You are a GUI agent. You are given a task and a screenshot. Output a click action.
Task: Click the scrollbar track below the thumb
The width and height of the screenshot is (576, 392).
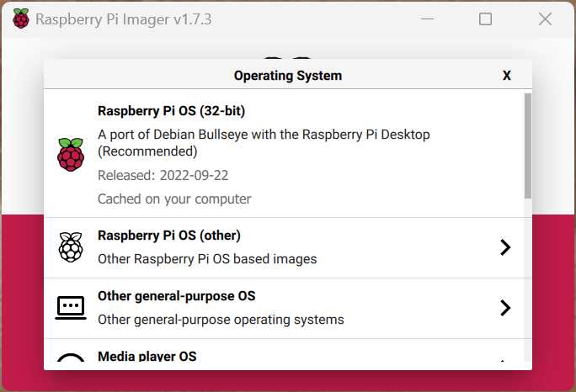[x=528, y=280]
